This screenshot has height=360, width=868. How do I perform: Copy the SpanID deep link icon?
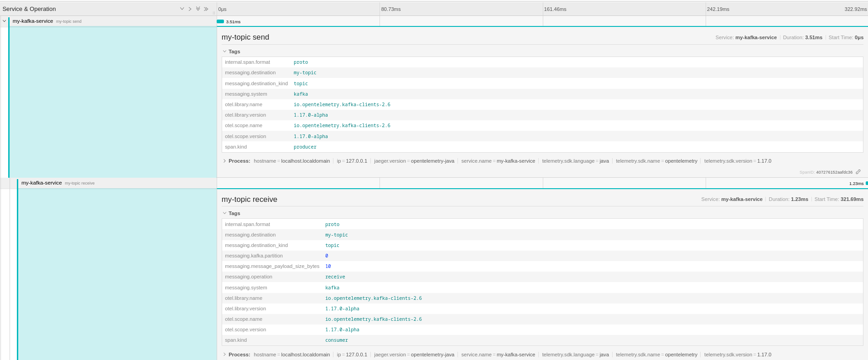(858, 172)
